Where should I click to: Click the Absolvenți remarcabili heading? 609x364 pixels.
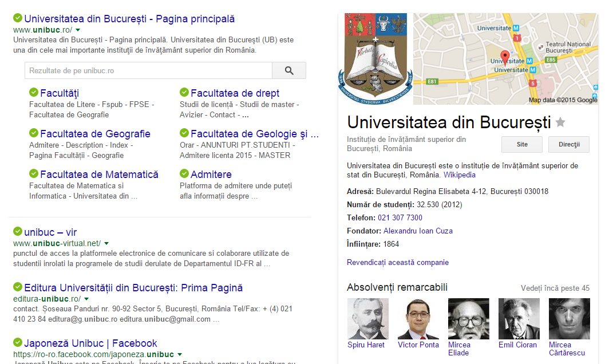(x=397, y=287)
